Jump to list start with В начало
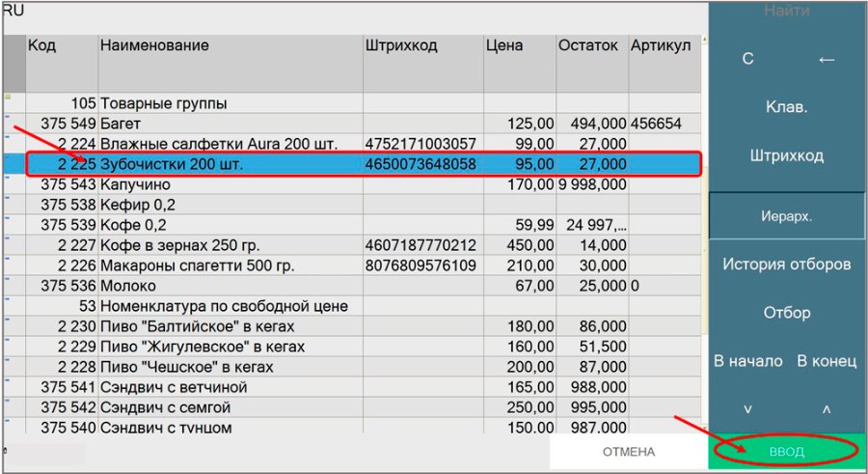 point(747,361)
